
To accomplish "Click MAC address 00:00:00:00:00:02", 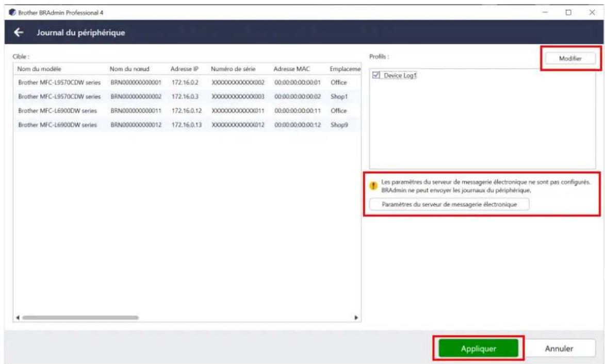I will (x=298, y=96).
